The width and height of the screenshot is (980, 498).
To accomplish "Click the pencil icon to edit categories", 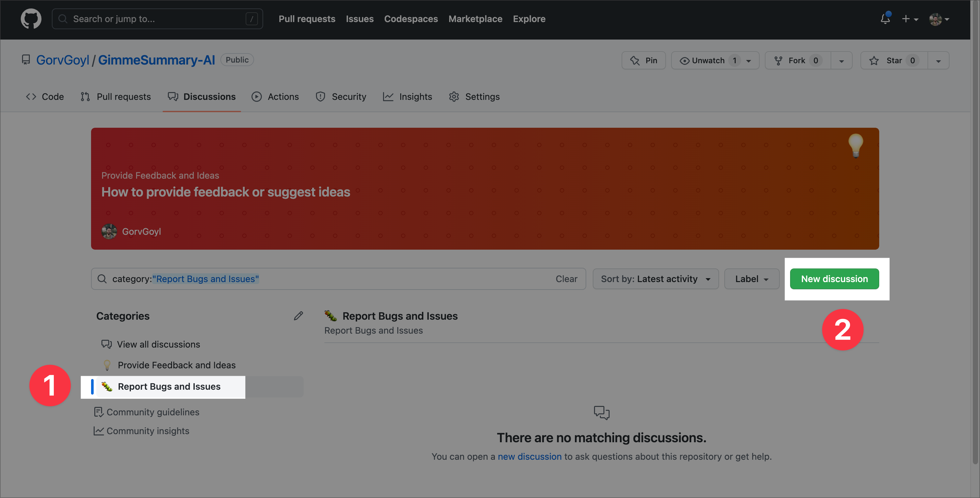I will (x=298, y=316).
